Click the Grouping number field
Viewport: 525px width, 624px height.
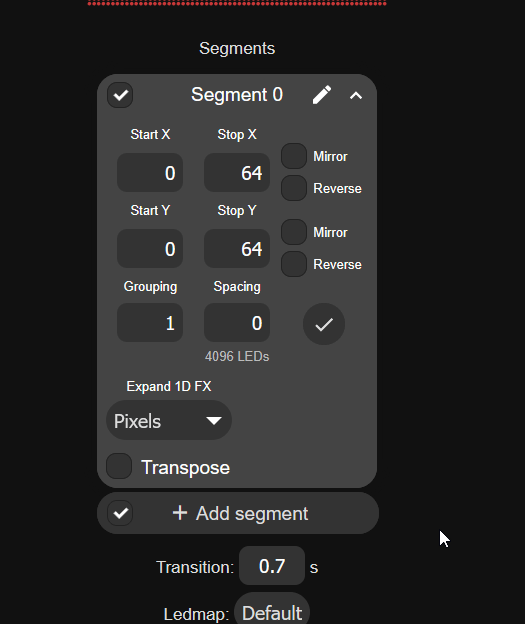[x=150, y=323]
